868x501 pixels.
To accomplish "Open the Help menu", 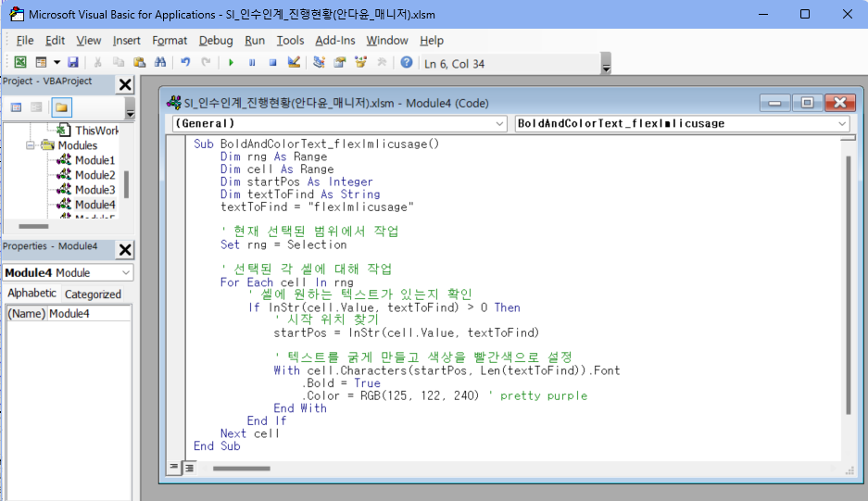I will (x=432, y=41).
